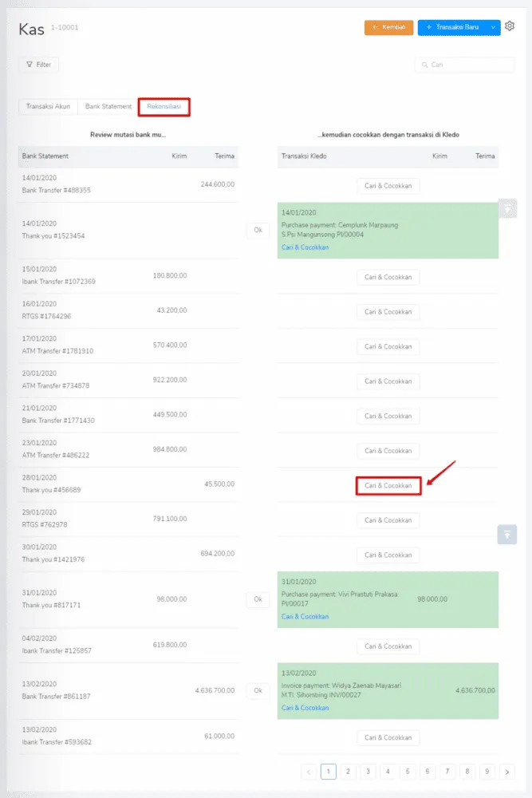Confirm Ok for Thank you #1523454

click(258, 231)
